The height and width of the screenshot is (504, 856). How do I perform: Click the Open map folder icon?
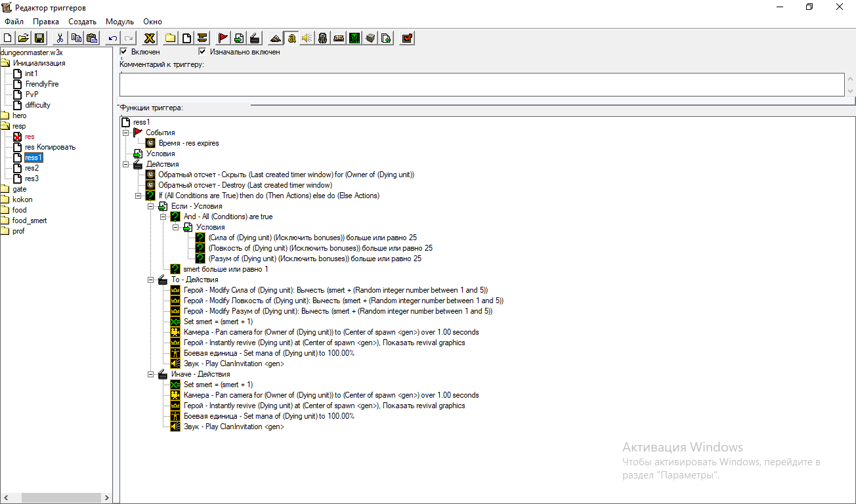click(23, 38)
